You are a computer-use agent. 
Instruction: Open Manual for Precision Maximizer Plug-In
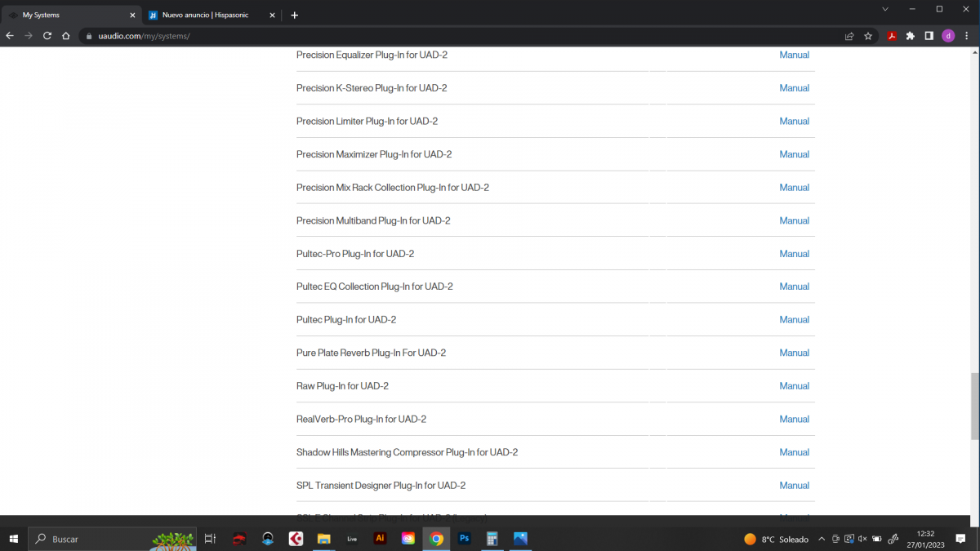click(794, 154)
